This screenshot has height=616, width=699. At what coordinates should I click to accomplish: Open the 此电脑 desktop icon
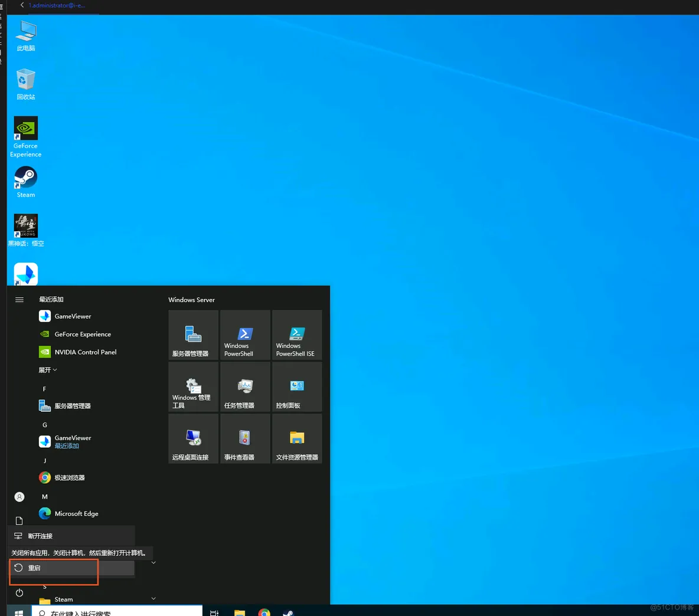tap(26, 35)
